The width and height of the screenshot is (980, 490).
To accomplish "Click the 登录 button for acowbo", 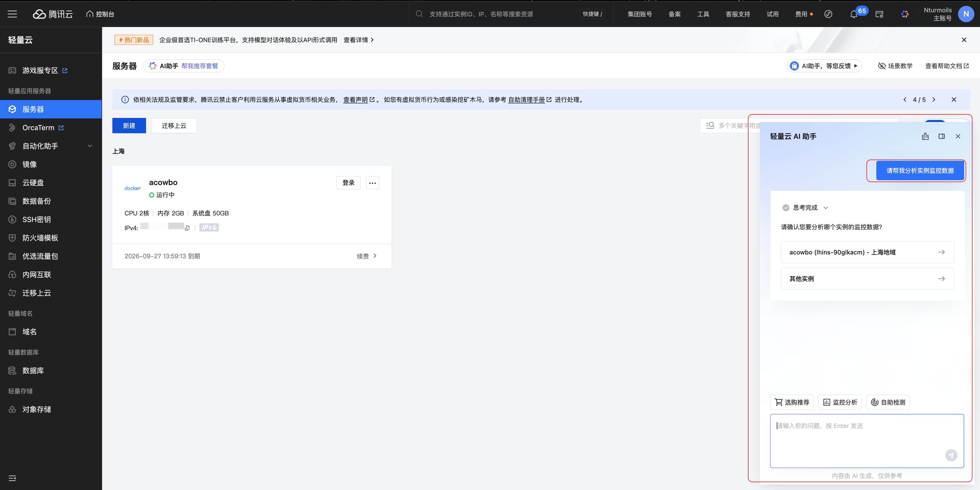I will click(x=348, y=183).
